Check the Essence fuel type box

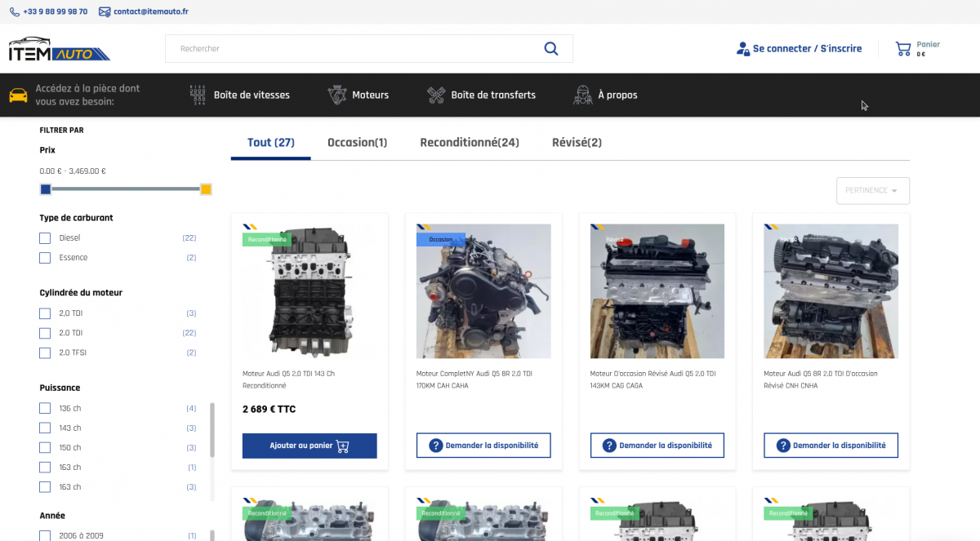coord(45,258)
